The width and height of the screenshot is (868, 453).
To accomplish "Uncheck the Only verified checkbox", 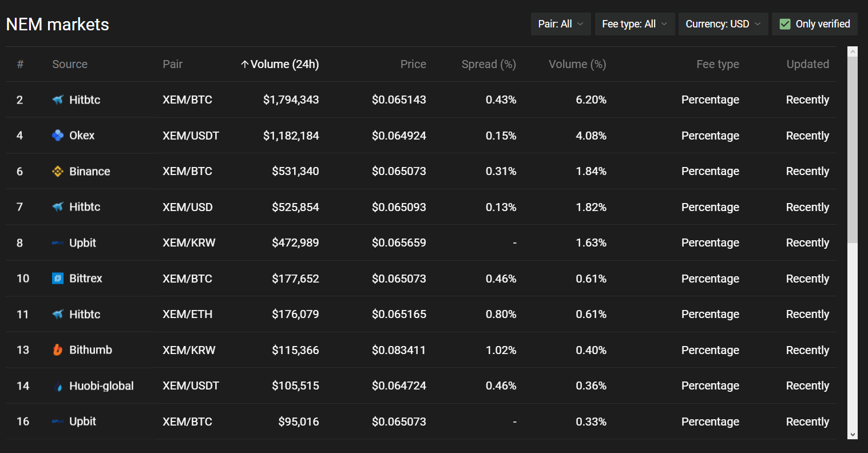I will (x=785, y=24).
